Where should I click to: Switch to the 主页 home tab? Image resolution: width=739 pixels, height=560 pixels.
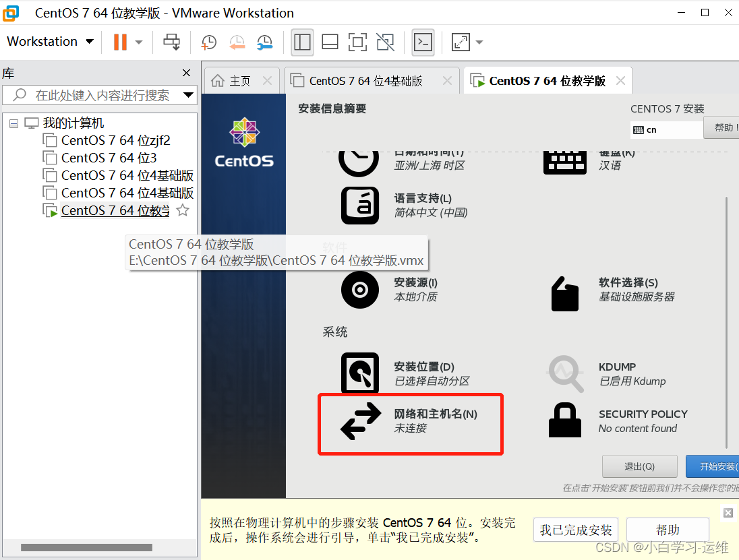click(240, 81)
